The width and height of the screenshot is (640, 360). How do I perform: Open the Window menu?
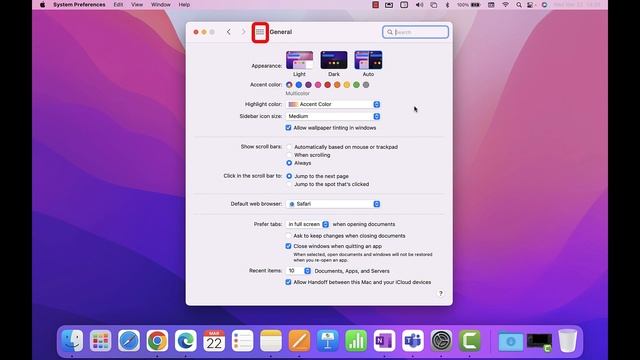click(x=161, y=5)
